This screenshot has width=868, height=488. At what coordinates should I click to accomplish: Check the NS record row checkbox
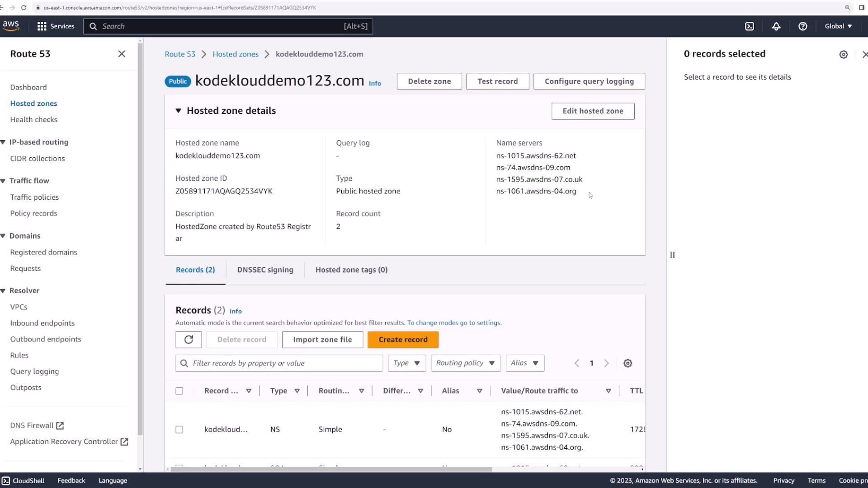pyautogui.click(x=179, y=429)
